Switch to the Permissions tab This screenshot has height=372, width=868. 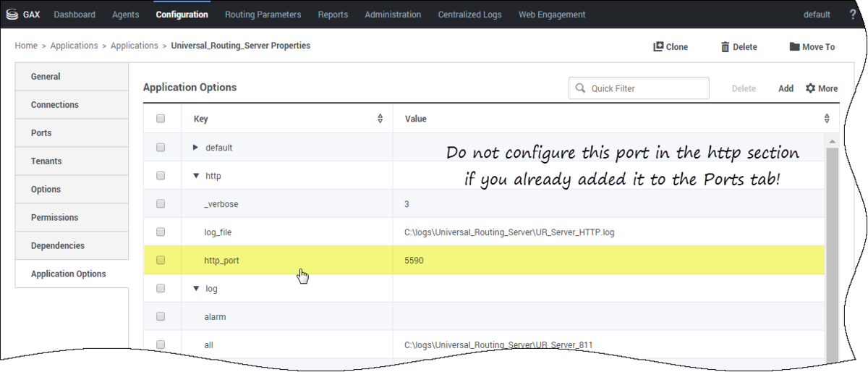(72, 218)
